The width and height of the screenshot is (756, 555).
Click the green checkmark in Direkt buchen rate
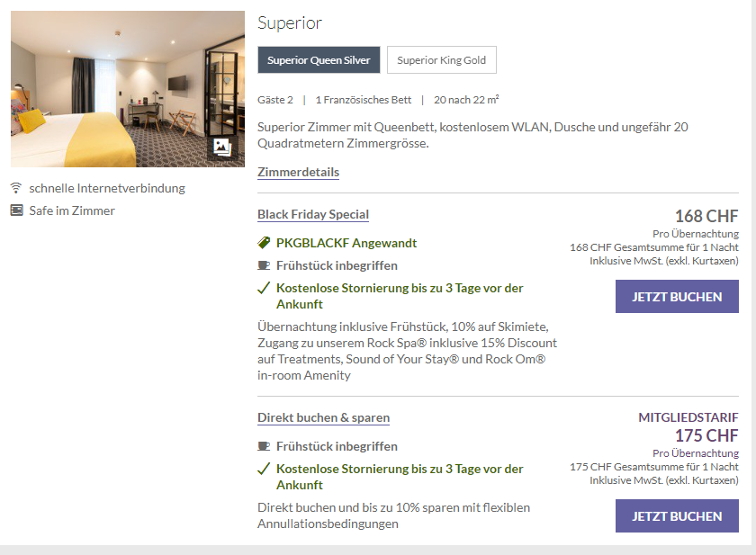[x=264, y=470]
